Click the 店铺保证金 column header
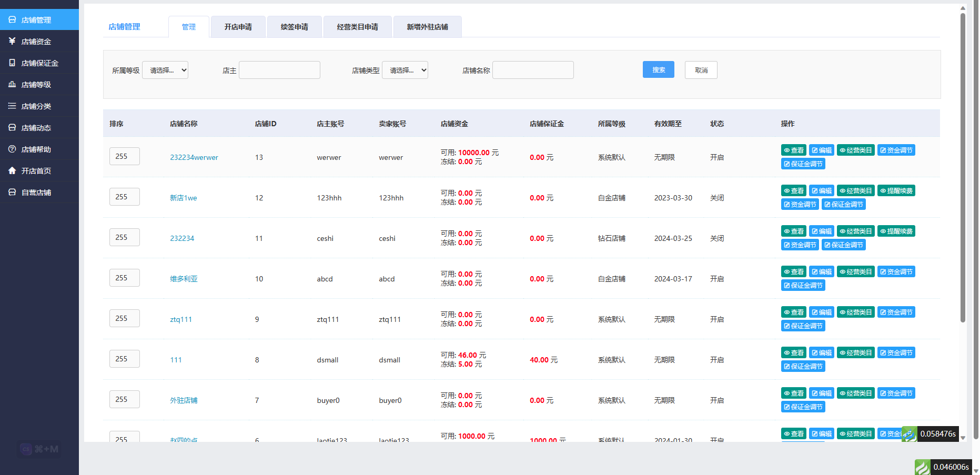This screenshot has height=475, width=980. [x=547, y=124]
